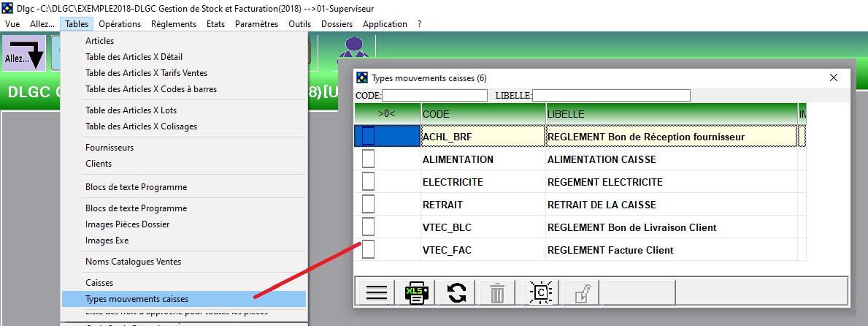Sort by the LIBELLE column header

[672, 113]
